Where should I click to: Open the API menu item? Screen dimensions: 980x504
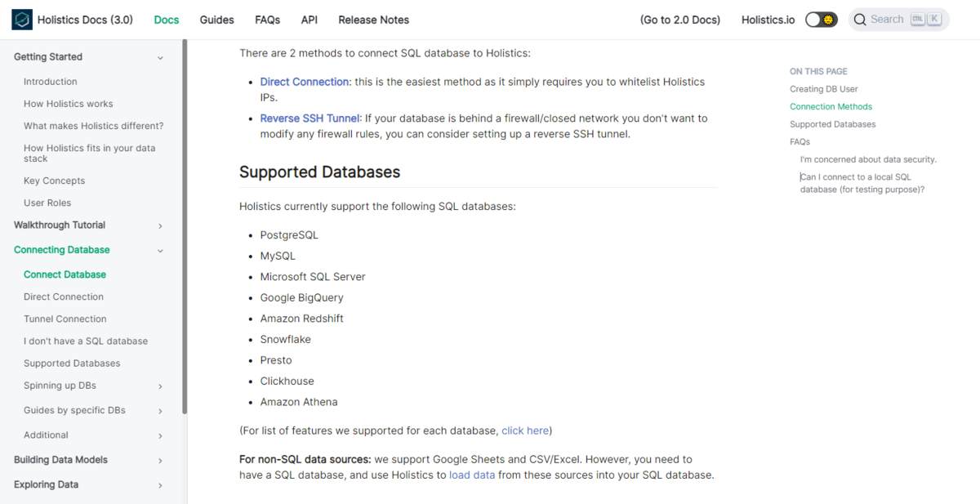309,20
